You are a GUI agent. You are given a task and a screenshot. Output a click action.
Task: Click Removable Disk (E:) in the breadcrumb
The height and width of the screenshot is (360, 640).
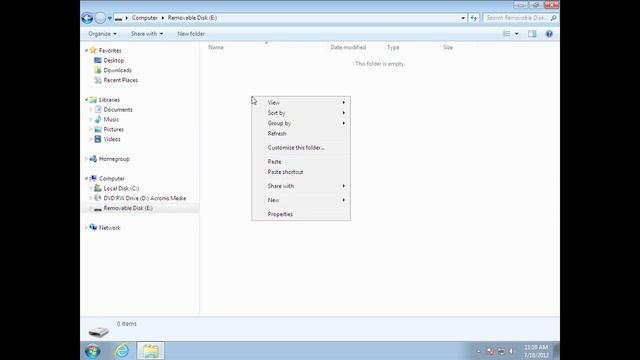tap(192, 18)
